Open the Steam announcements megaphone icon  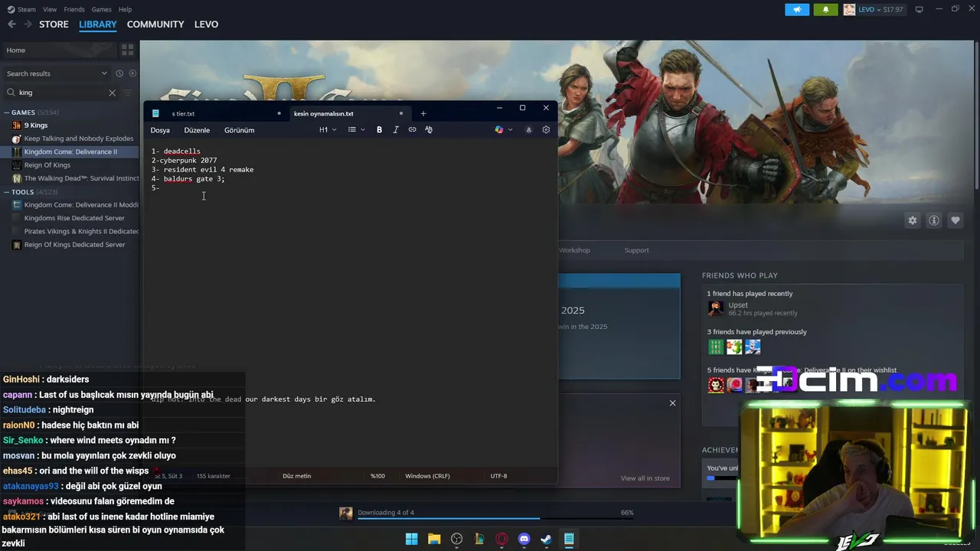(797, 9)
